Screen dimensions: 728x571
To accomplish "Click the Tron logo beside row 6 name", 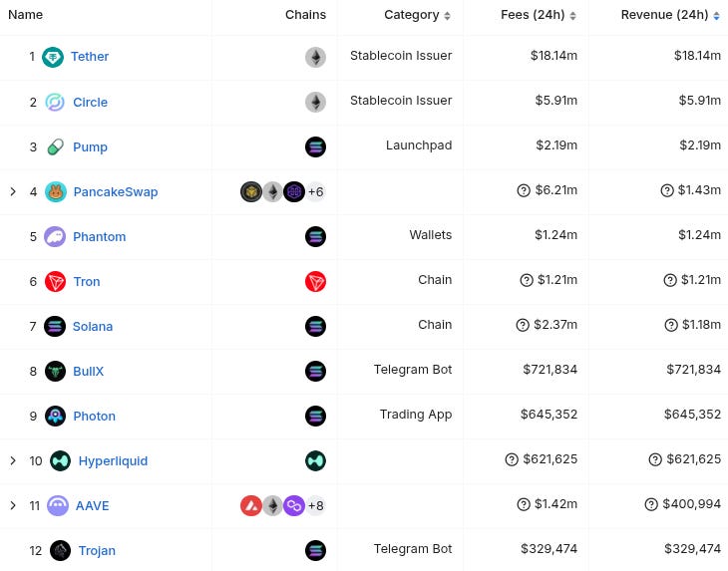I will pyautogui.click(x=55, y=282).
